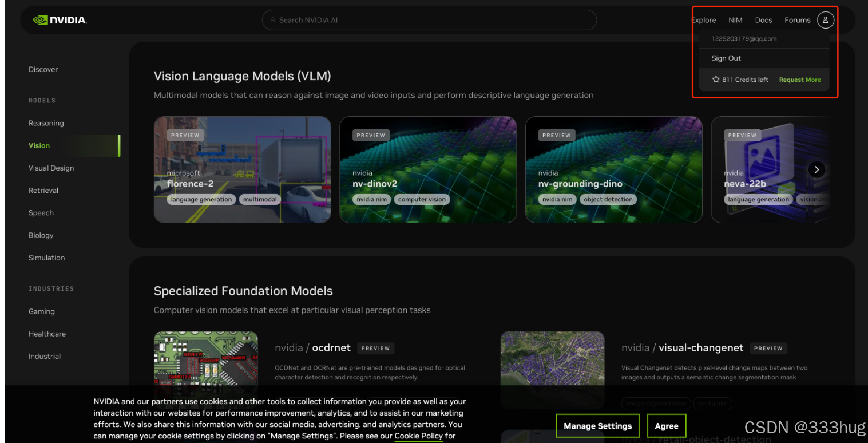Open the Speech category
This screenshot has height=443, width=868.
41,213
